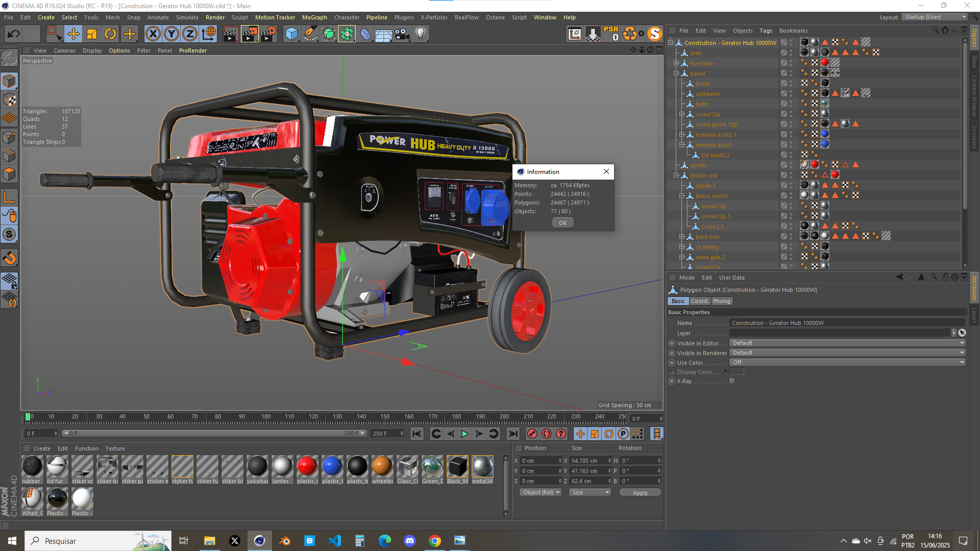Select the rubber material thumbnail
Image resolution: width=980 pixels, height=551 pixels.
[x=32, y=469]
